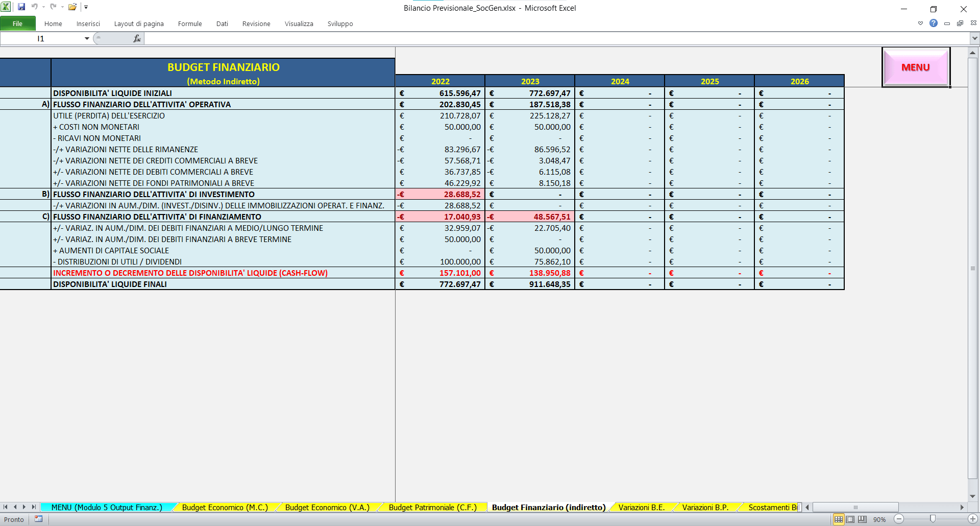Screen dimensions: 980x526
Task: Open the Customize Quick Access Toolbar dropdown
Action: 86,7
